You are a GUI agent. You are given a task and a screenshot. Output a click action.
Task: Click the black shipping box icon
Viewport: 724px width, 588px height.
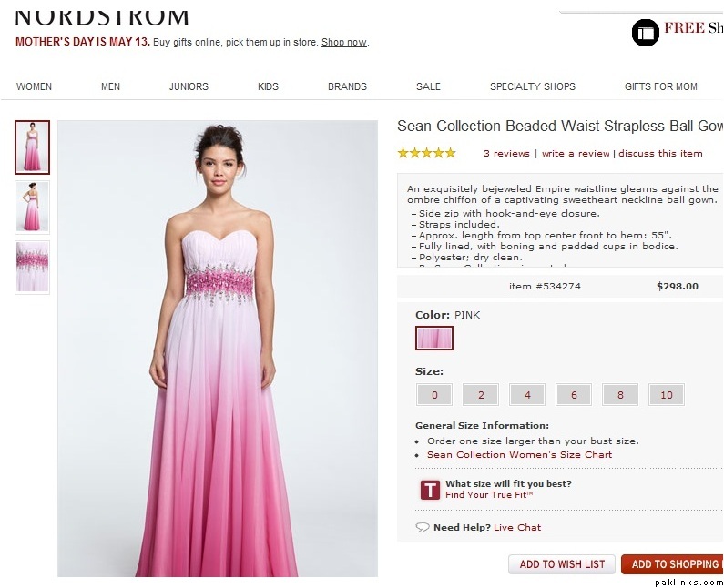pyautogui.click(x=645, y=32)
